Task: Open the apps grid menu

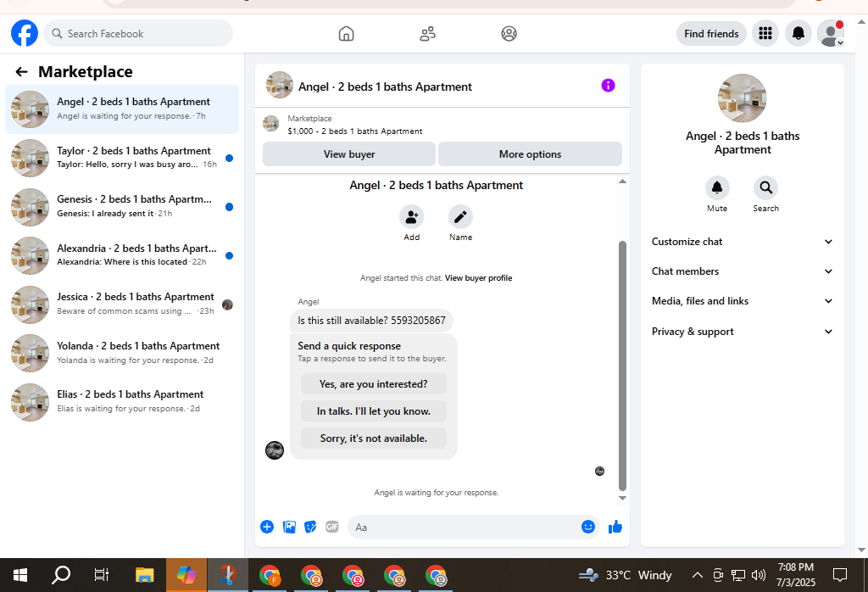Action: click(765, 33)
